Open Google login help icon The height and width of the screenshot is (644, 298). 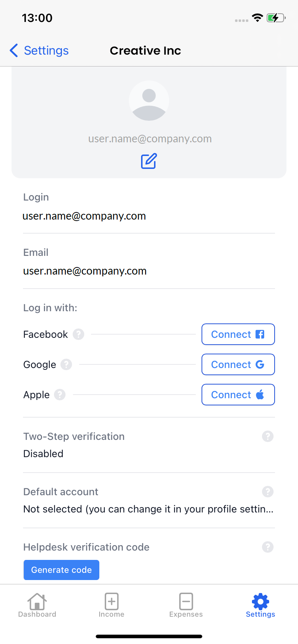click(66, 364)
